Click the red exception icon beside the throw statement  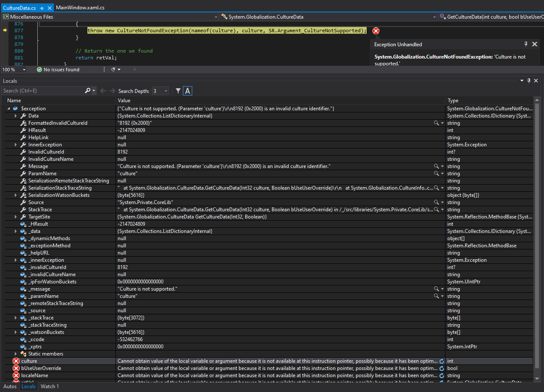[x=376, y=31]
